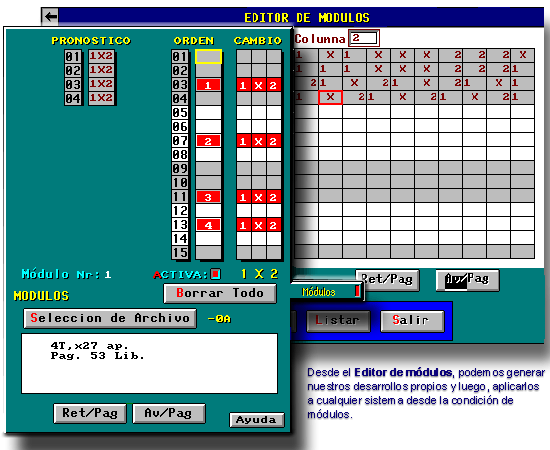Toggle CAMBIO sign 1 in row 03

243,85
